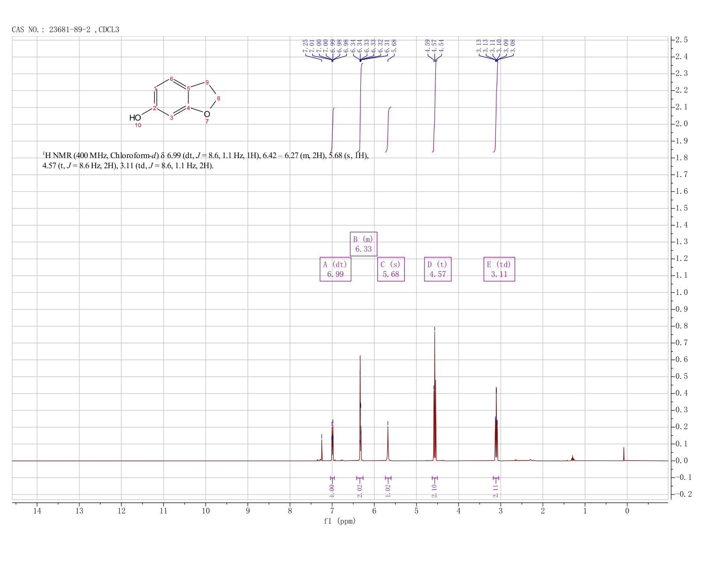The image size is (728, 563).
Task: Select red atom number 9 on structure
Action: 207,82
